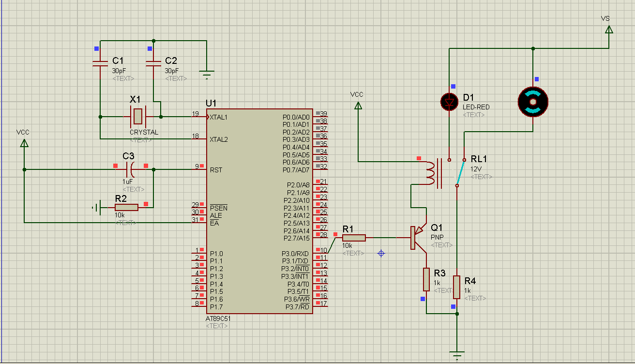Select the relay RL1 coil
635x364 pixels.
(431, 172)
